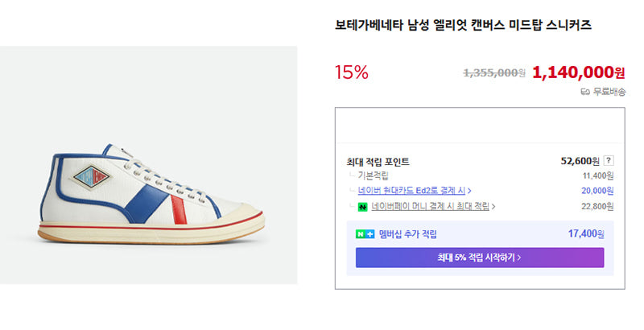Click the 17,400원 membership reward amount

pyautogui.click(x=586, y=234)
